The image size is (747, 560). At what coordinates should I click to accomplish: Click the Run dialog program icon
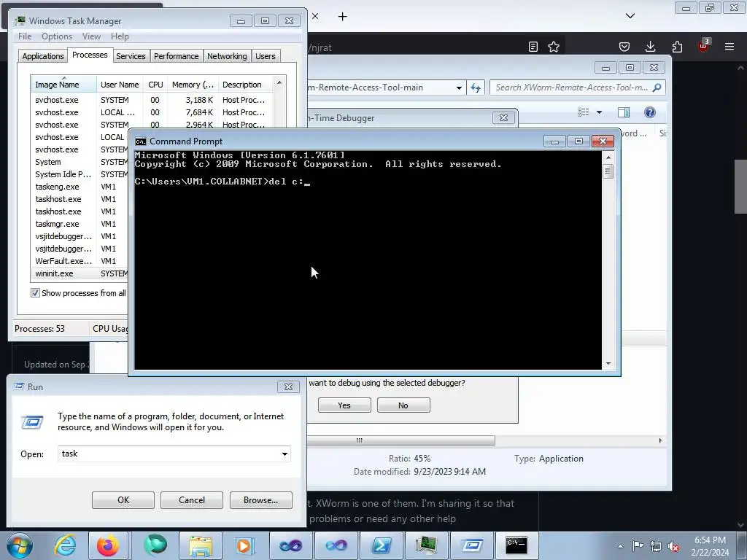click(32, 422)
